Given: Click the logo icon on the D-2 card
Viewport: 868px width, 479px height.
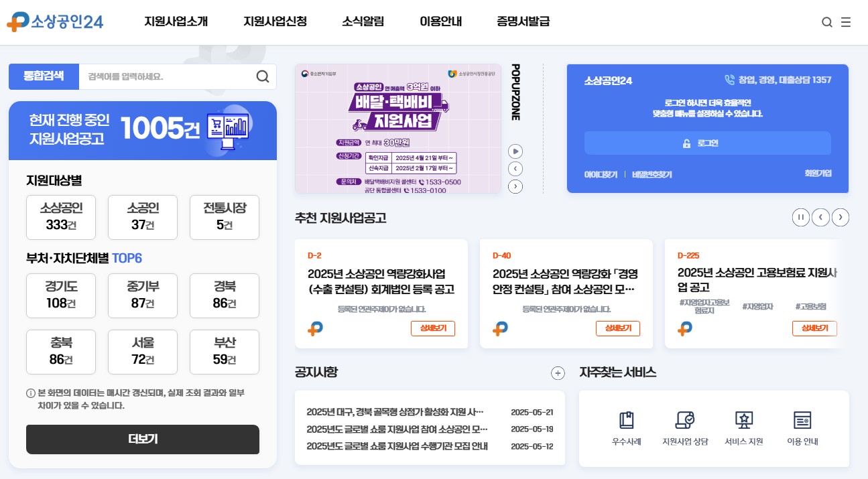Looking at the screenshot, I should click(x=315, y=328).
